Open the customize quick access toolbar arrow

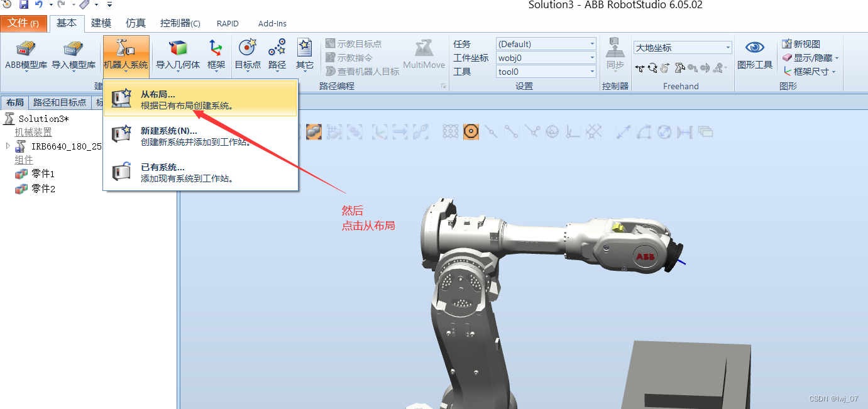tap(109, 5)
